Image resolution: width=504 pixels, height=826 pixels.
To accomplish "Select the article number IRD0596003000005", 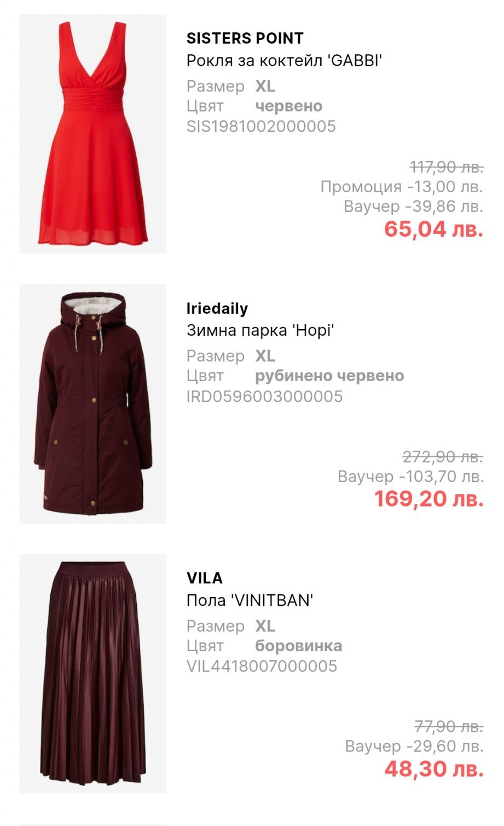I will [264, 397].
